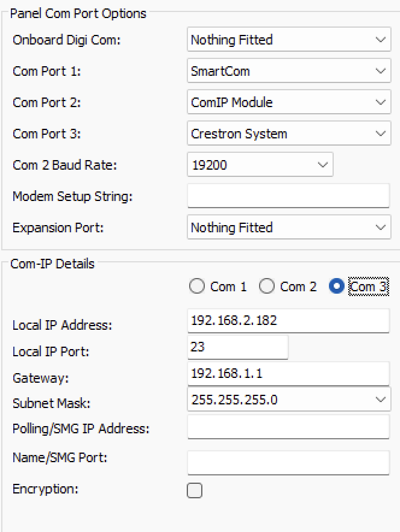Image resolution: width=400 pixels, height=532 pixels.
Task: Select the Com 1 radio button
Action: coord(197,287)
